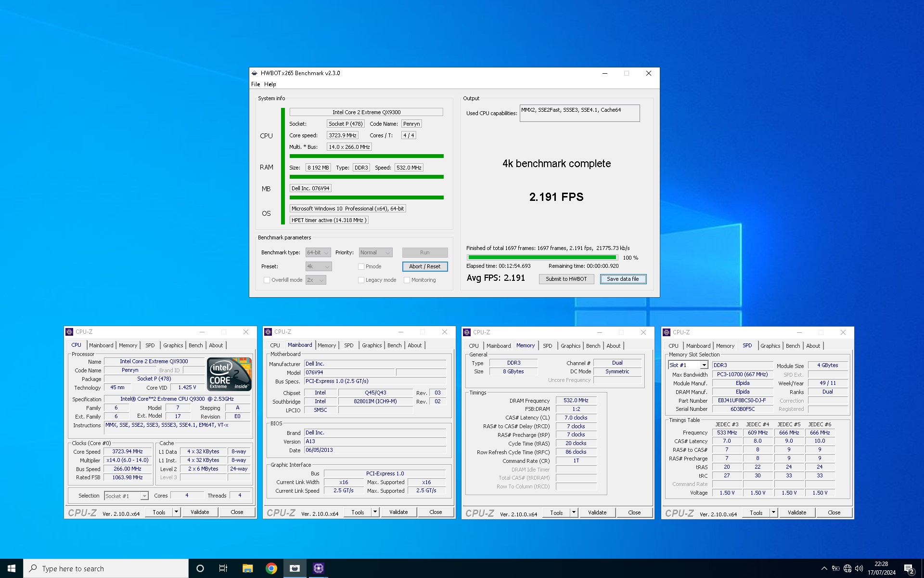Click the HWBOT x265 Benchmark title bar icon
This screenshot has height=578, width=924.
click(255, 73)
